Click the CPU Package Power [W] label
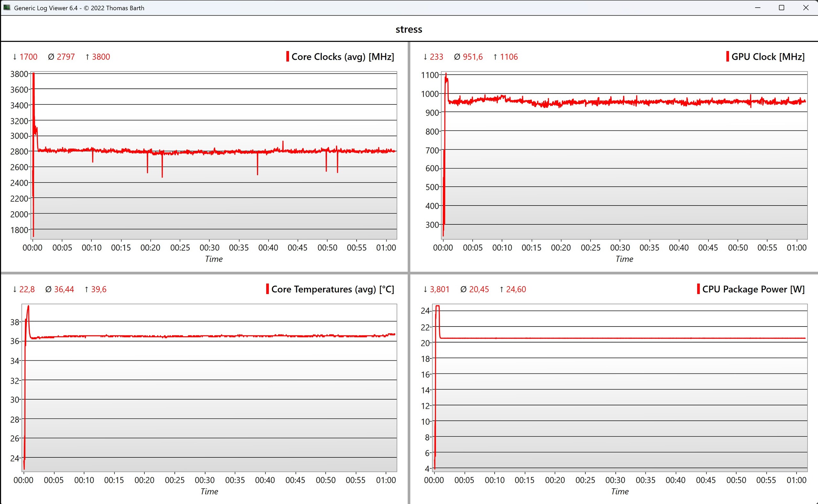Image resolution: width=818 pixels, height=504 pixels. 753,289
